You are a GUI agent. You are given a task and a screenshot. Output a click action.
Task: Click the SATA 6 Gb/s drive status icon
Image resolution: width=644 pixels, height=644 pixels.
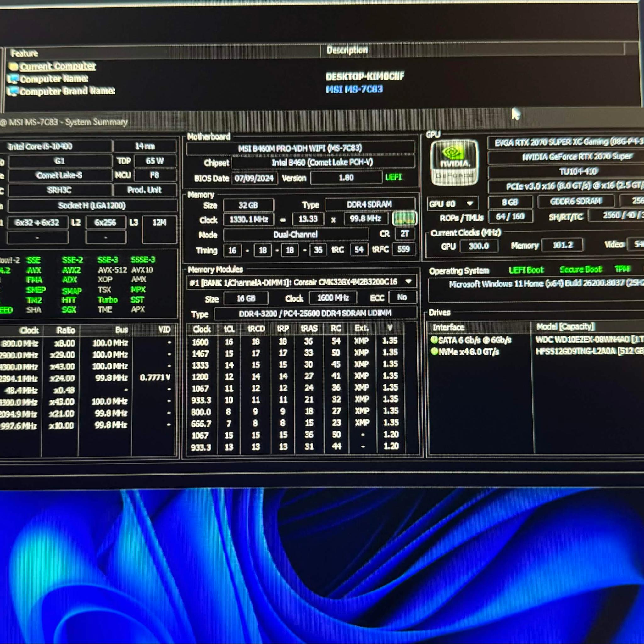coord(434,340)
